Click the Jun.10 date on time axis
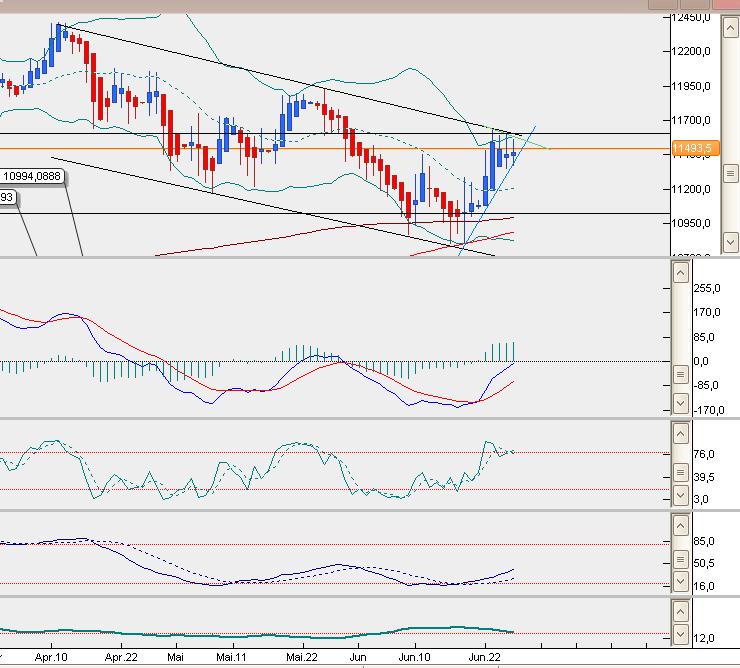The width and height of the screenshot is (740, 668). coord(415,657)
